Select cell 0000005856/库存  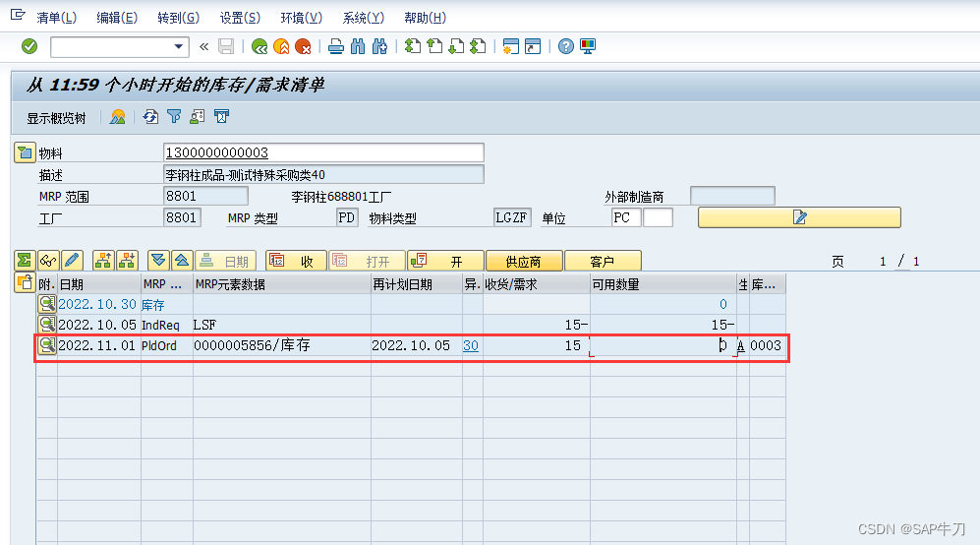pyautogui.click(x=282, y=345)
